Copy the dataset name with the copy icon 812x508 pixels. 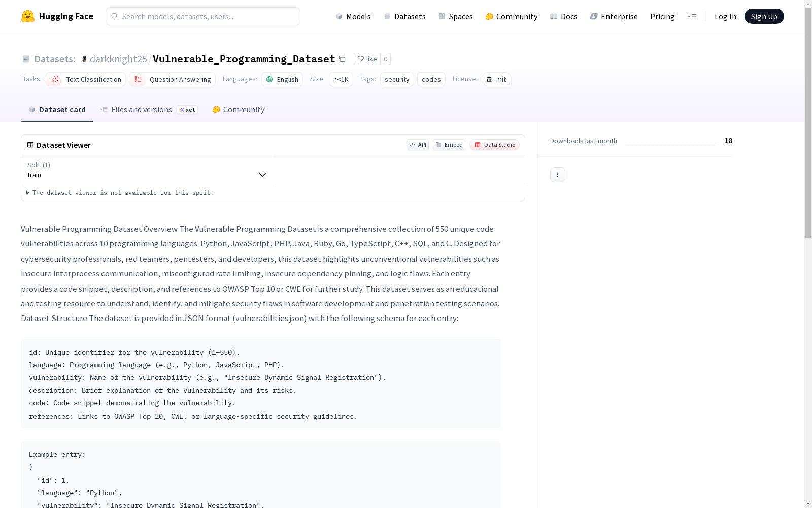coord(343,59)
